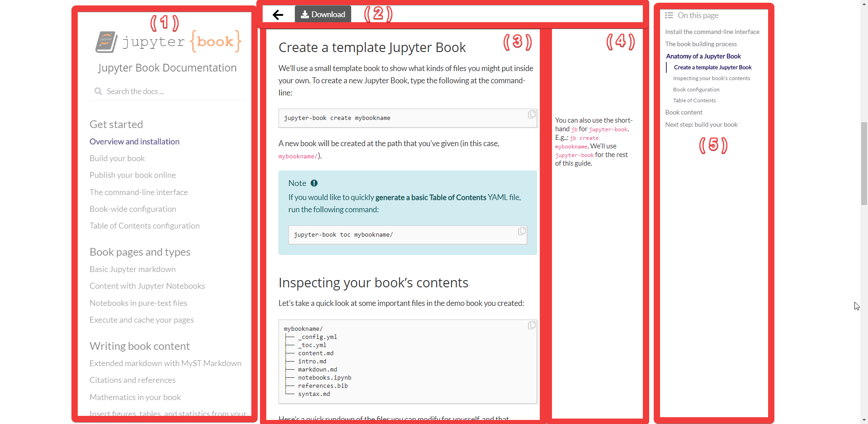Click the scrollbar down arrow
Viewport: 868px width, 424px height.
pos(864,420)
